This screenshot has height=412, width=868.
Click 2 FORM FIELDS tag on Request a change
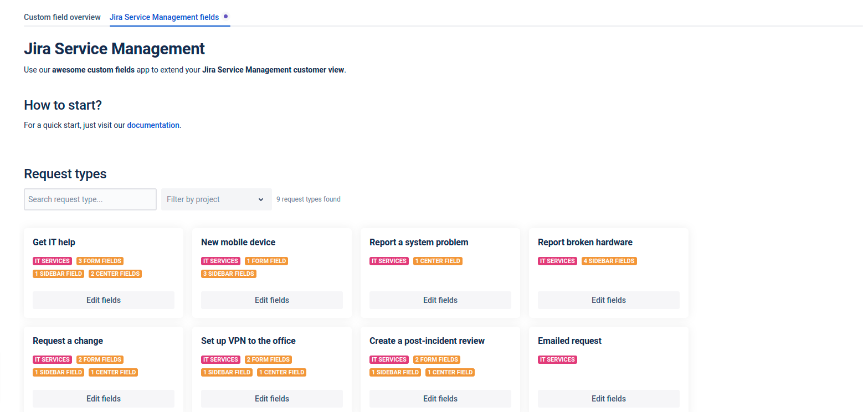tap(100, 359)
